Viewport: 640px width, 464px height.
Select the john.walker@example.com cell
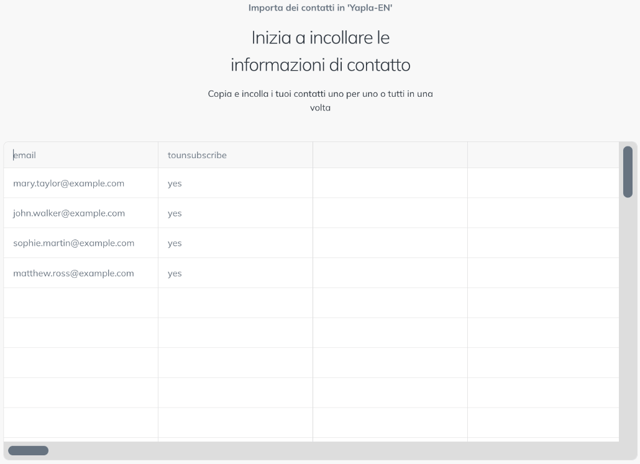click(x=81, y=213)
